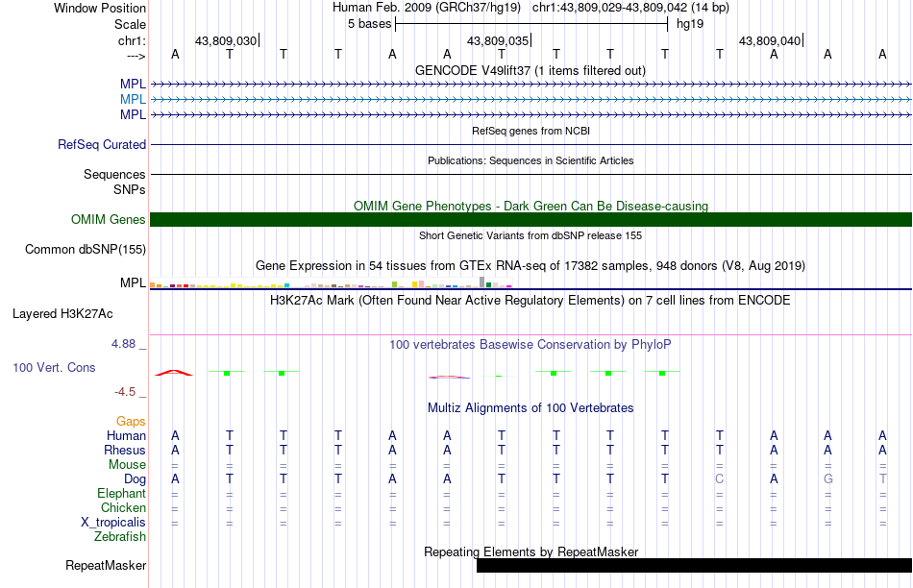
Task: Click the hg19 assembly text
Action: (690, 24)
